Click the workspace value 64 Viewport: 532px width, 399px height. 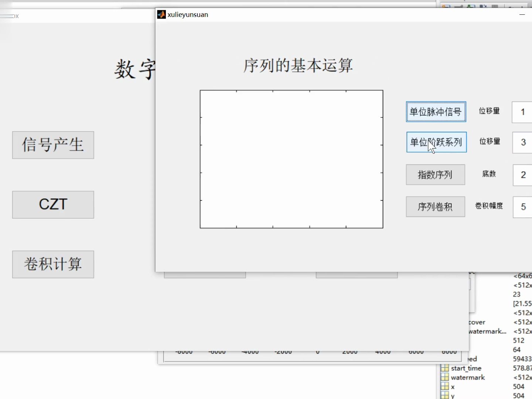516,349
